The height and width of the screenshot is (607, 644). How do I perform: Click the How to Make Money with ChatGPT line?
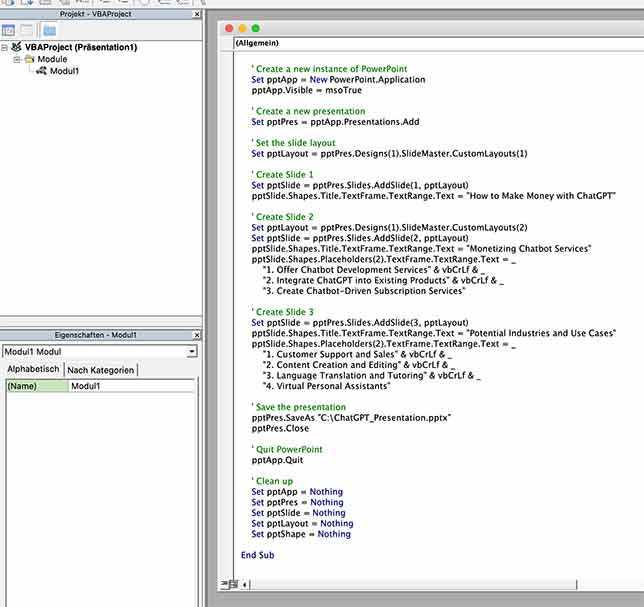coord(434,196)
